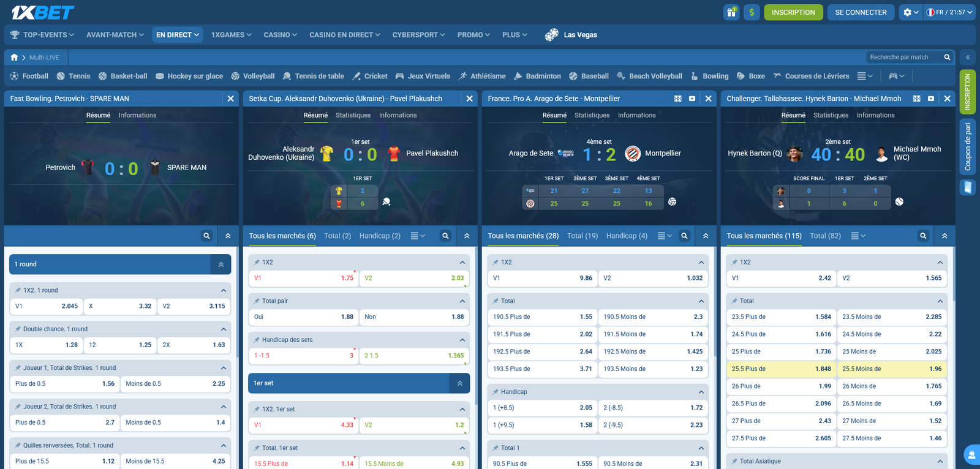Open the gift bonus icon in header
980x469 pixels.
click(x=731, y=12)
